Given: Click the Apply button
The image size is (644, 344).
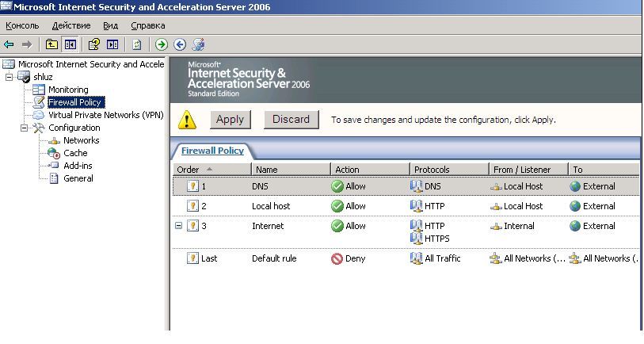Looking at the screenshot, I should pos(230,120).
